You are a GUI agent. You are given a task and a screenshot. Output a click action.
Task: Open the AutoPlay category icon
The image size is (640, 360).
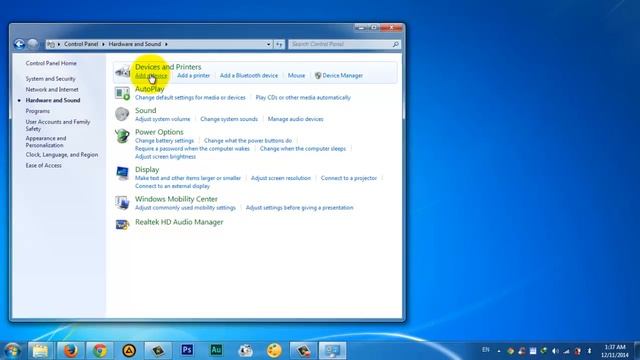pos(122,93)
